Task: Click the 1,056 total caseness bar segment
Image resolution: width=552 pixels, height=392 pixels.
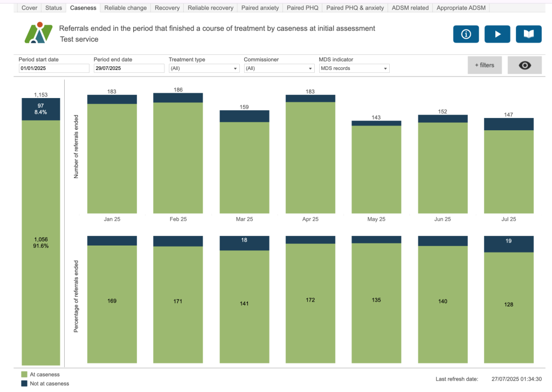Action: point(41,242)
